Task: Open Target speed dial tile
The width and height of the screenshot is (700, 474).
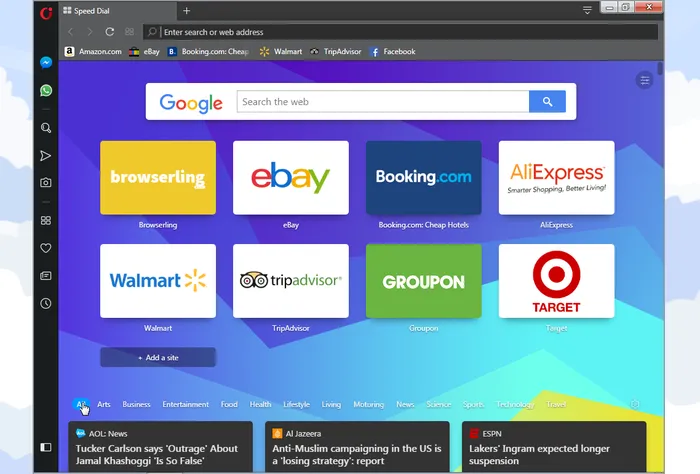Action: point(556,281)
